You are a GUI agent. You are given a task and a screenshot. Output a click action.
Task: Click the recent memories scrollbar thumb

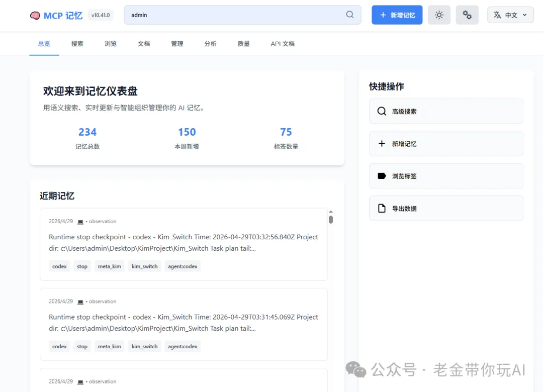[331, 220]
